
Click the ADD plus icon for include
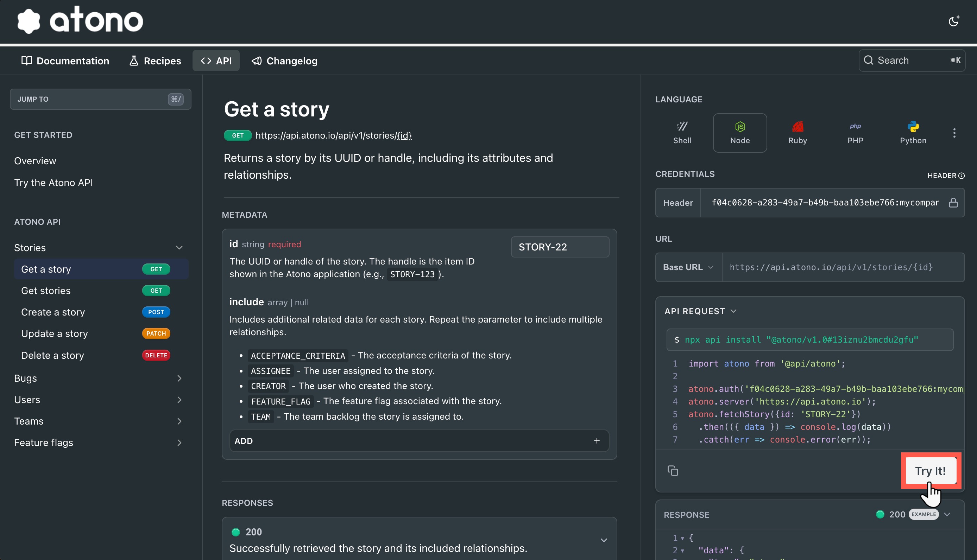597,441
